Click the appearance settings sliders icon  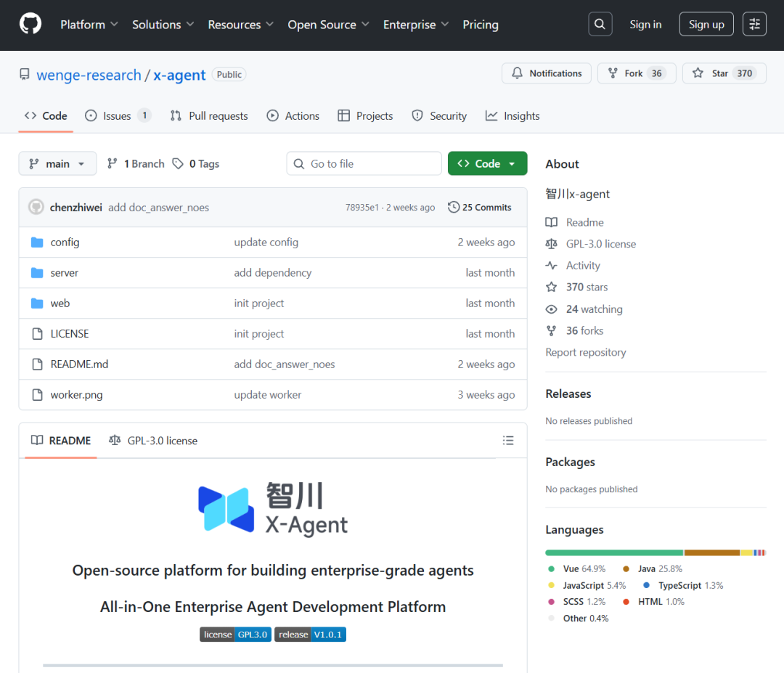tap(755, 25)
